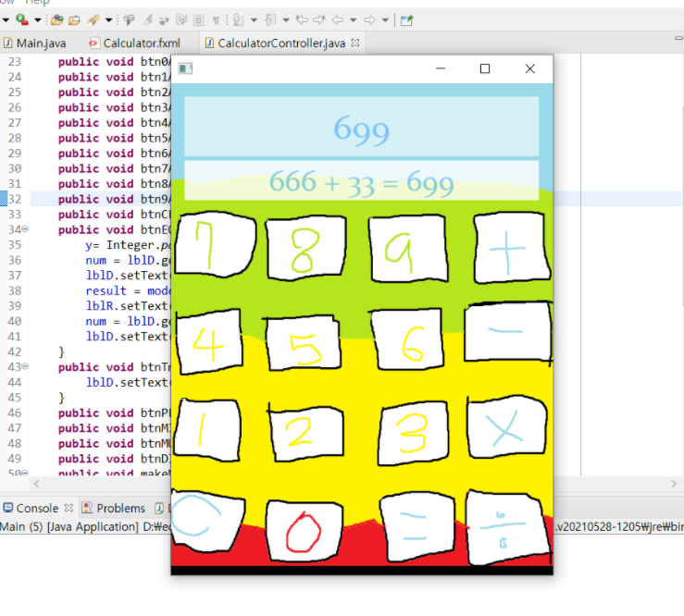
Task: Open the Forward history dropdown arrow
Action: 385,20
